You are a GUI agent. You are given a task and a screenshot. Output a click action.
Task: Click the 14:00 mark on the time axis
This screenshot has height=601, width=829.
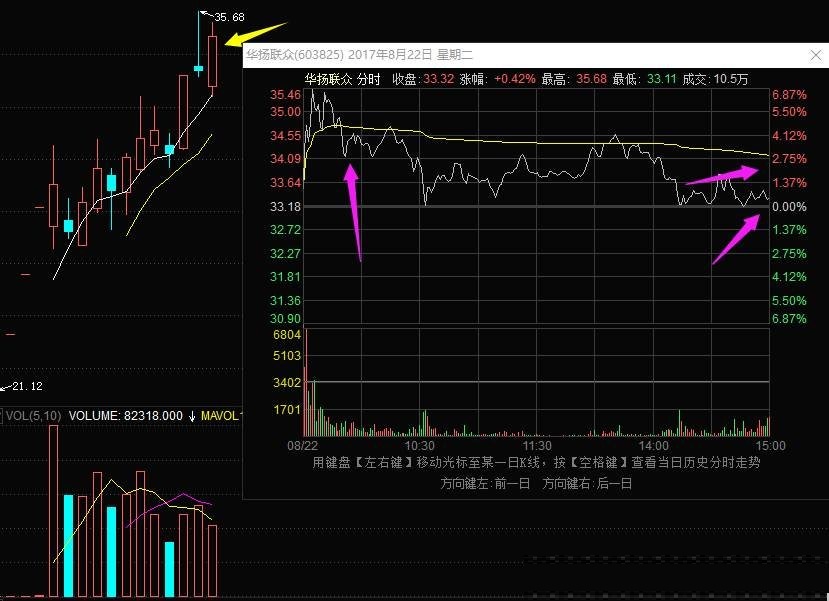coord(653,444)
